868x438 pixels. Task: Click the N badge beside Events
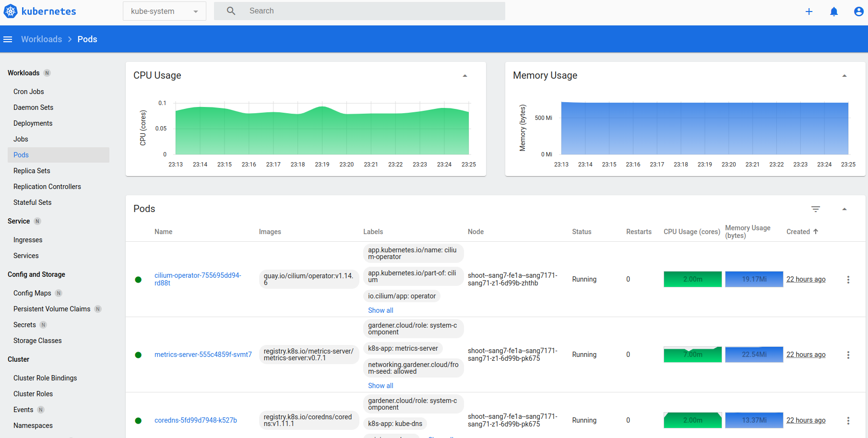pos(41,410)
